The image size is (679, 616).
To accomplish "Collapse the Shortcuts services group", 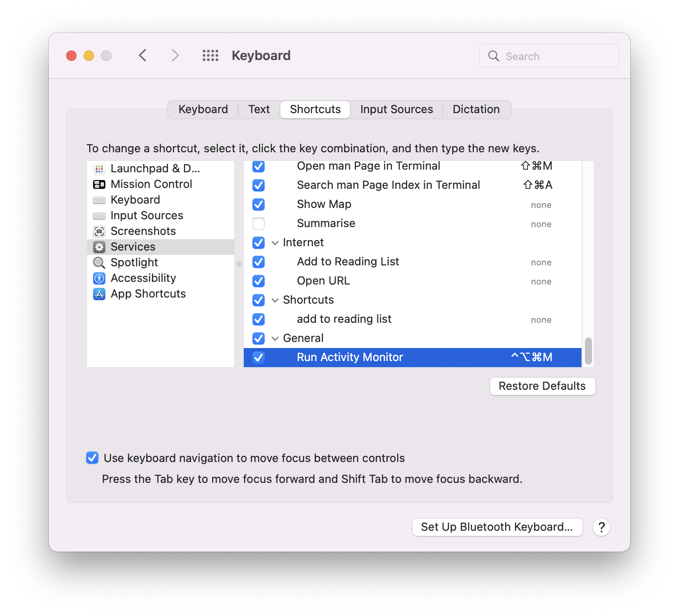I will 275,300.
